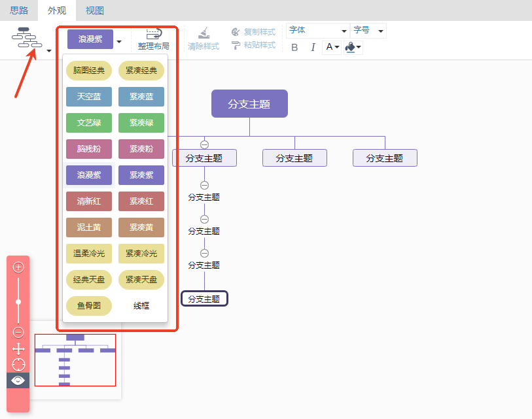532x419 pixels.
Task: Select the 紧凑黄 theme
Action: pos(141,227)
